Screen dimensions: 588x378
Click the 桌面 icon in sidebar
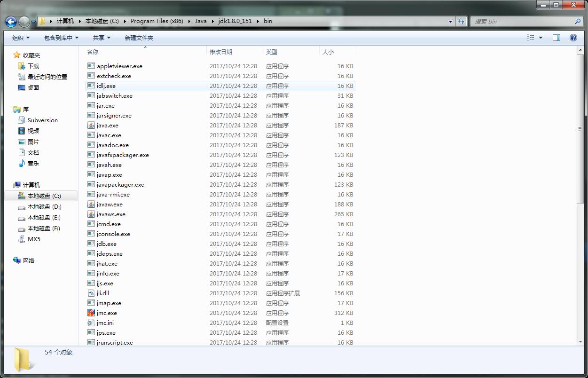point(22,87)
